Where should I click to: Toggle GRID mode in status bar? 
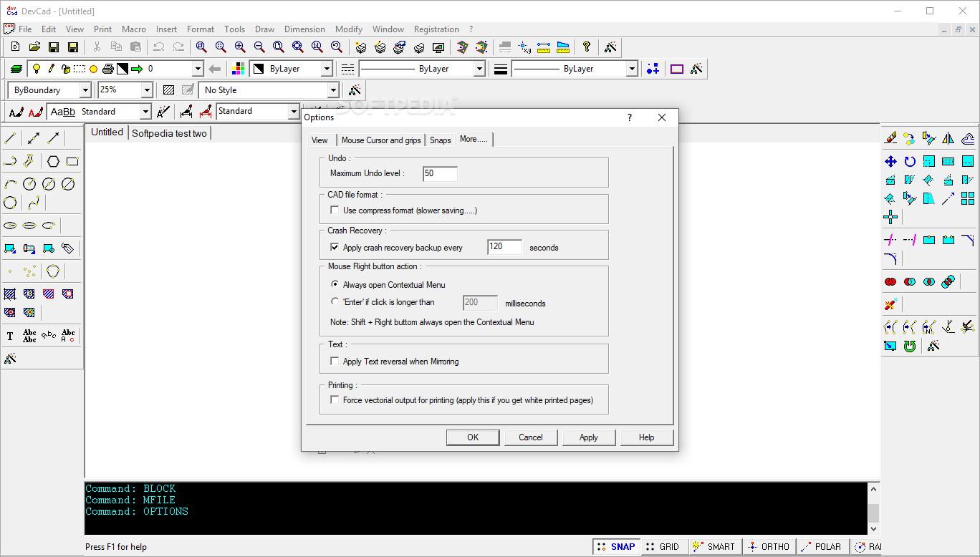click(x=663, y=546)
